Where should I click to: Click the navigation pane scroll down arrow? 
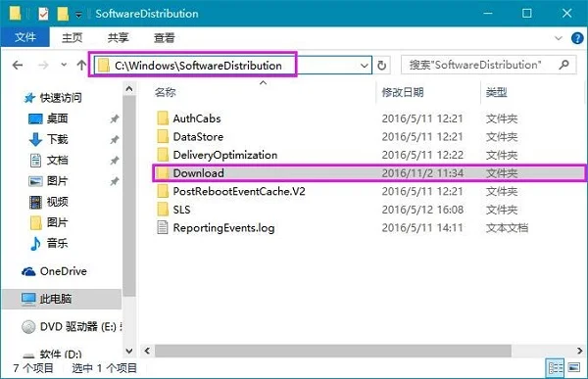click(129, 352)
